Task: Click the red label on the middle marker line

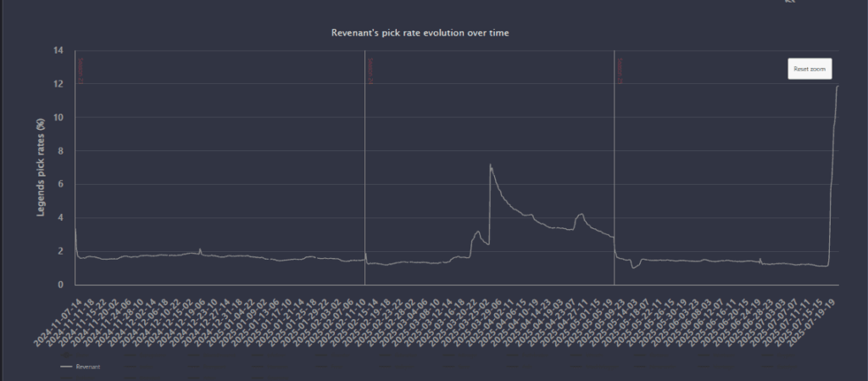Action: tap(369, 70)
